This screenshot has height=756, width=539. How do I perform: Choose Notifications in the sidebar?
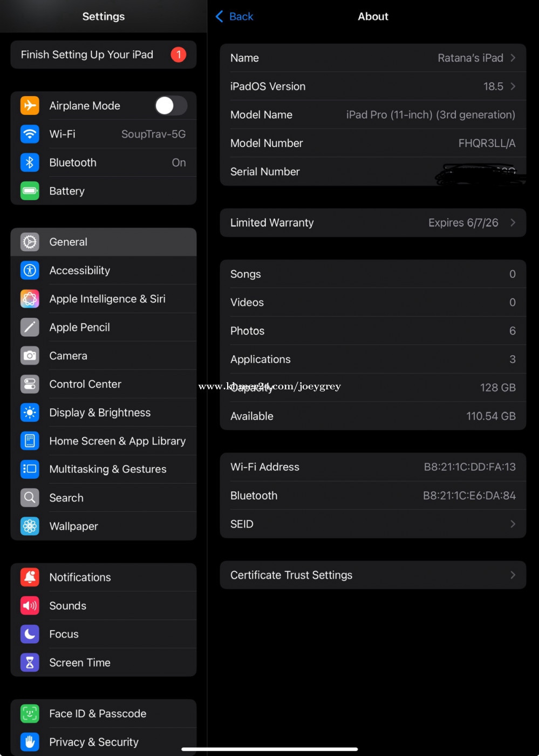pyautogui.click(x=80, y=577)
